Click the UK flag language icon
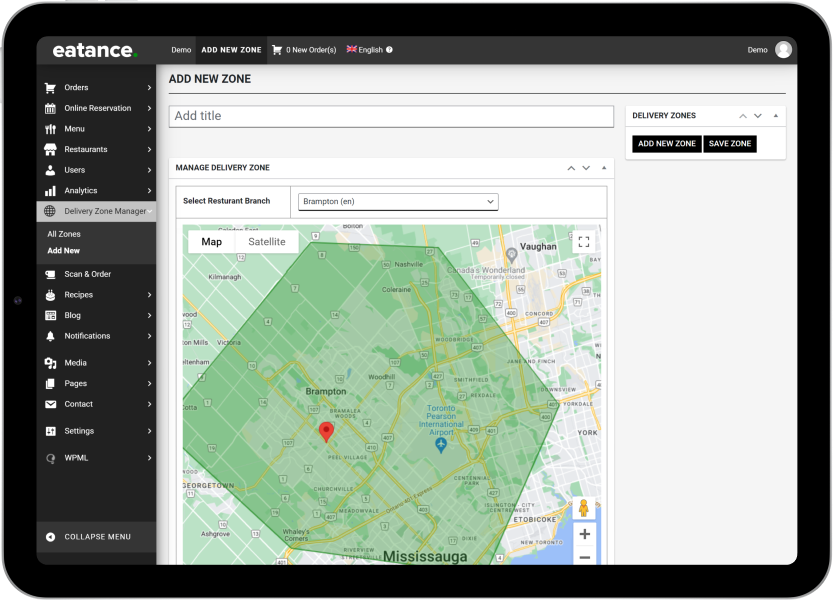This screenshot has height=600, width=833. (x=352, y=49)
